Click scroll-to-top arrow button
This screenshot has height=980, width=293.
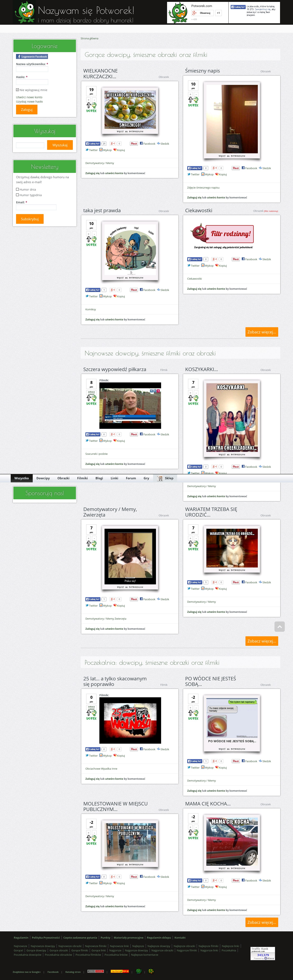pos(279,626)
